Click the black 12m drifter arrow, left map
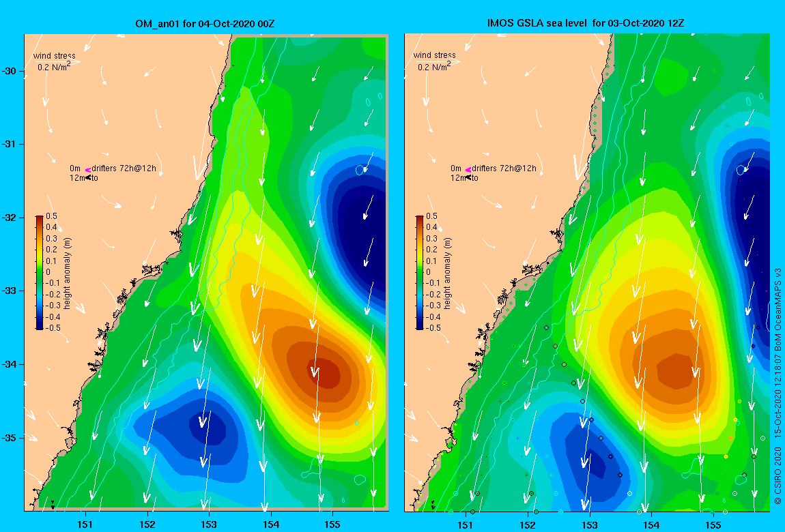Image resolution: width=785 pixels, height=532 pixels. click(87, 177)
